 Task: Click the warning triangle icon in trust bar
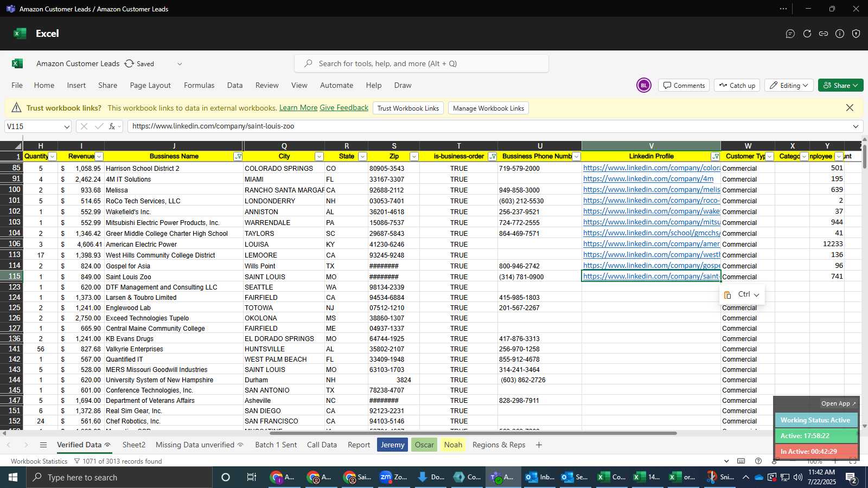click(x=16, y=107)
